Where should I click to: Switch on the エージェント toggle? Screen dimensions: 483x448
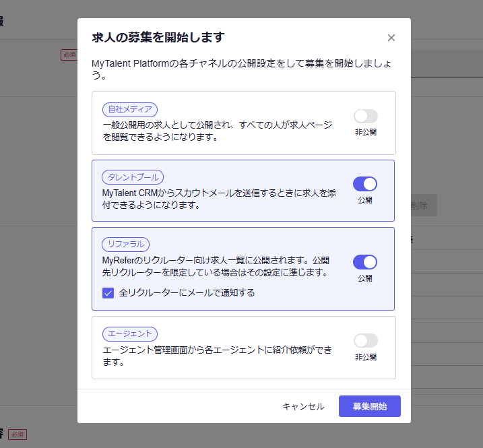point(365,341)
